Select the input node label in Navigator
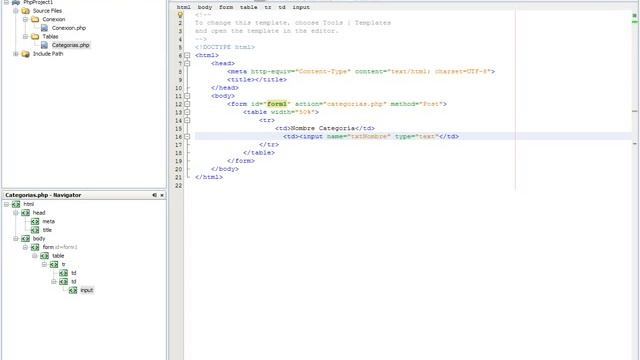 87,290
